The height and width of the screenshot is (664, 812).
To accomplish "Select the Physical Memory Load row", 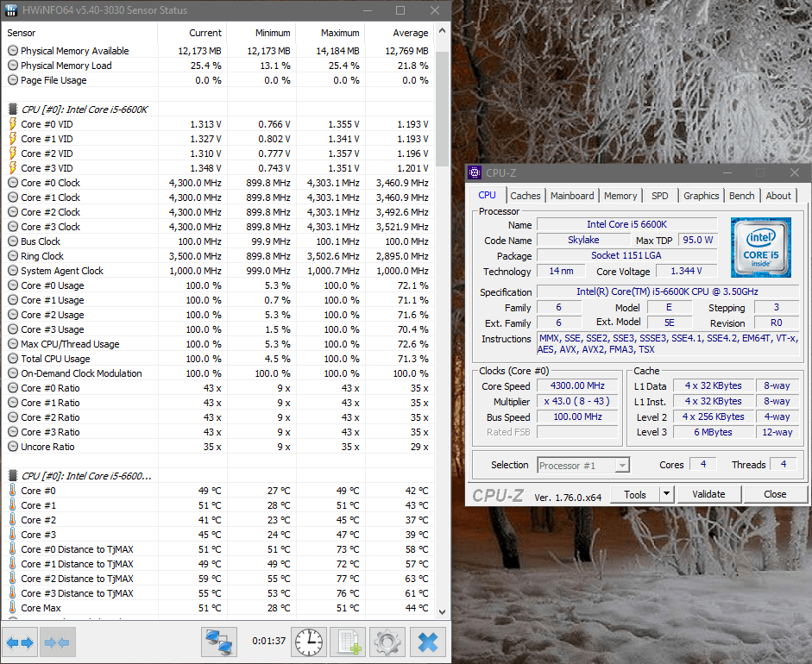I will 218,66.
